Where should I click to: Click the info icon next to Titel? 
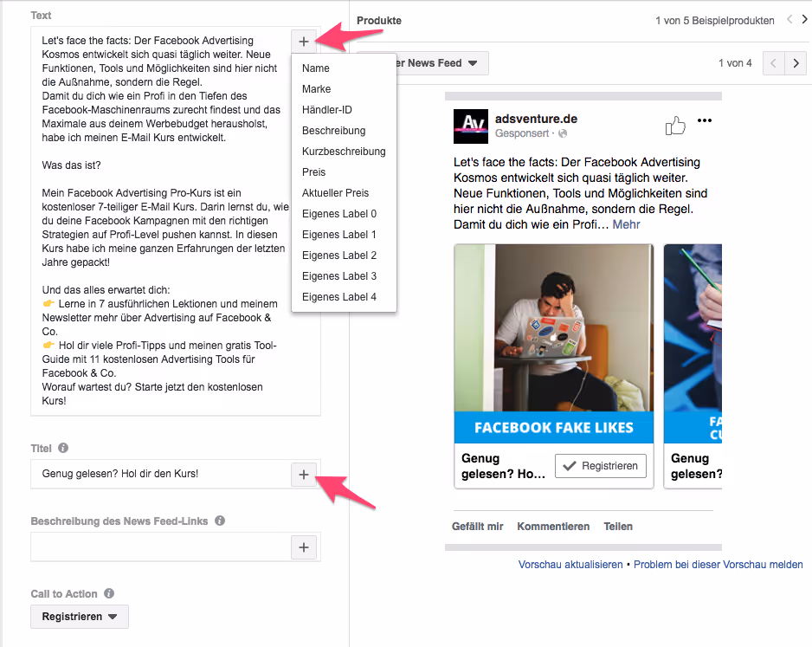click(63, 448)
